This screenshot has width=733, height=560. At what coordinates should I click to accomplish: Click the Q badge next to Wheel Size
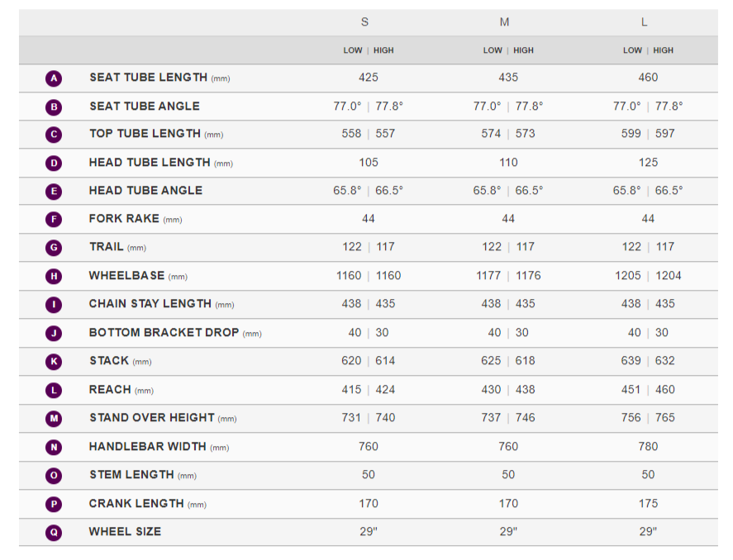[54, 532]
